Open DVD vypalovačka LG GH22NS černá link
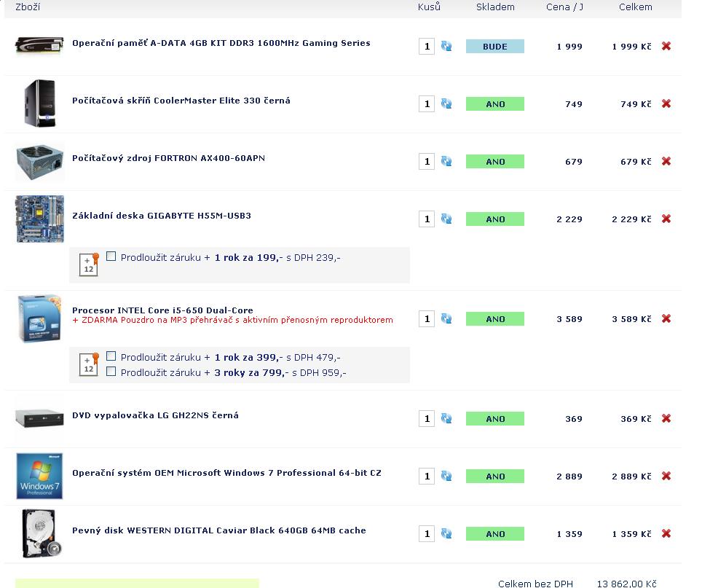The width and height of the screenshot is (702, 588). pyautogui.click(x=155, y=415)
